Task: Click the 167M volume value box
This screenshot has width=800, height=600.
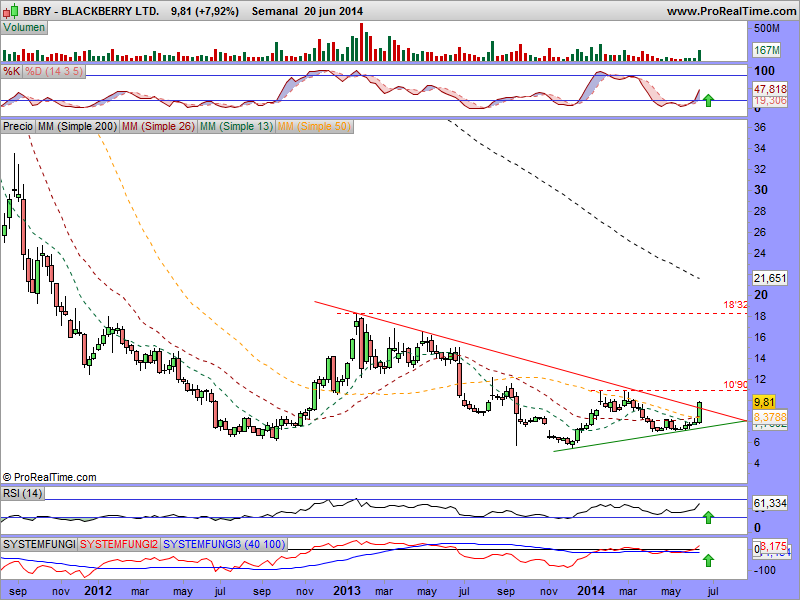Action: (x=767, y=50)
